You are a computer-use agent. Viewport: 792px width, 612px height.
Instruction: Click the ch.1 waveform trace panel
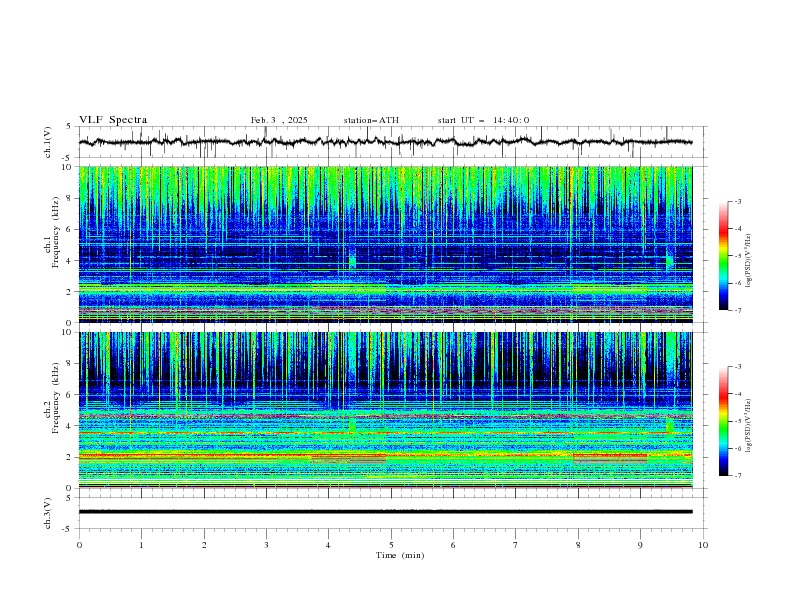pyautogui.click(x=392, y=142)
